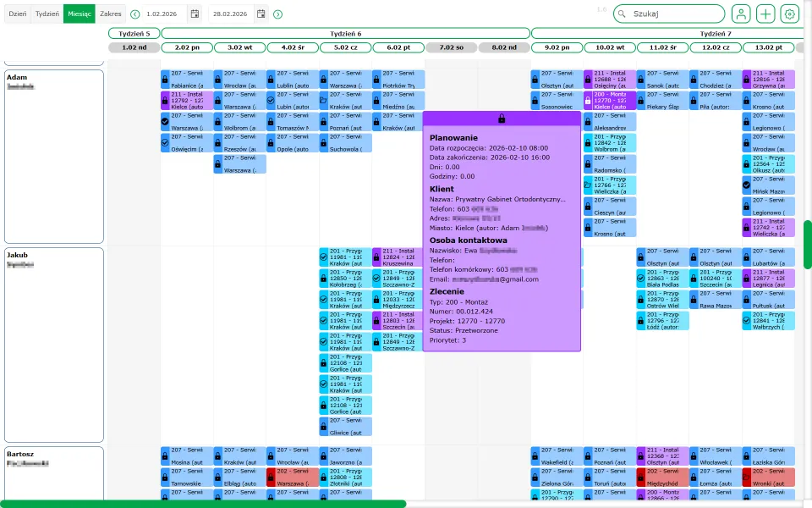Click the 10.02 wt day header

point(609,47)
